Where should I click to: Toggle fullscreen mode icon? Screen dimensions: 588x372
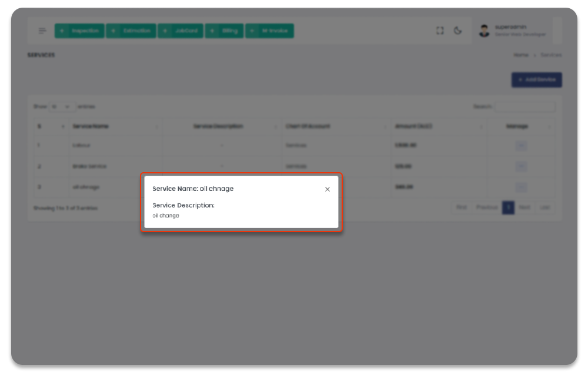click(440, 31)
